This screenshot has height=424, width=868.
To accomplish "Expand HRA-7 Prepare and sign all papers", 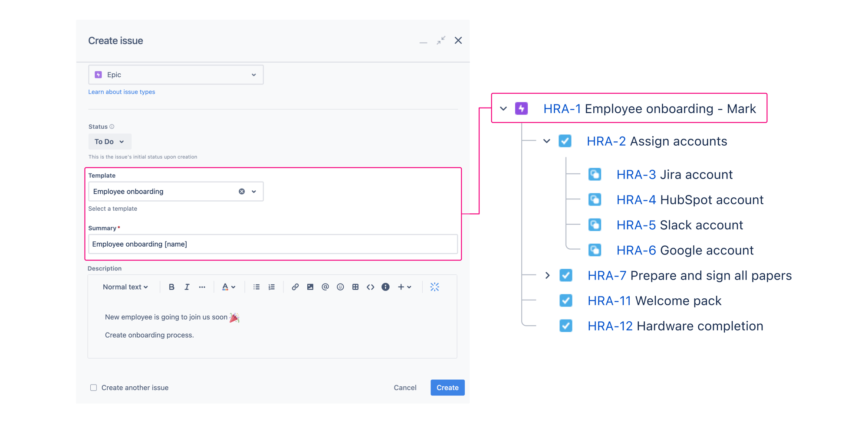I will (x=547, y=275).
